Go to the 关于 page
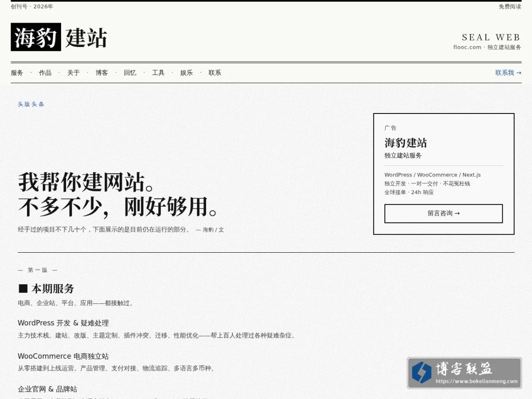The width and height of the screenshot is (532, 399). pos(74,73)
